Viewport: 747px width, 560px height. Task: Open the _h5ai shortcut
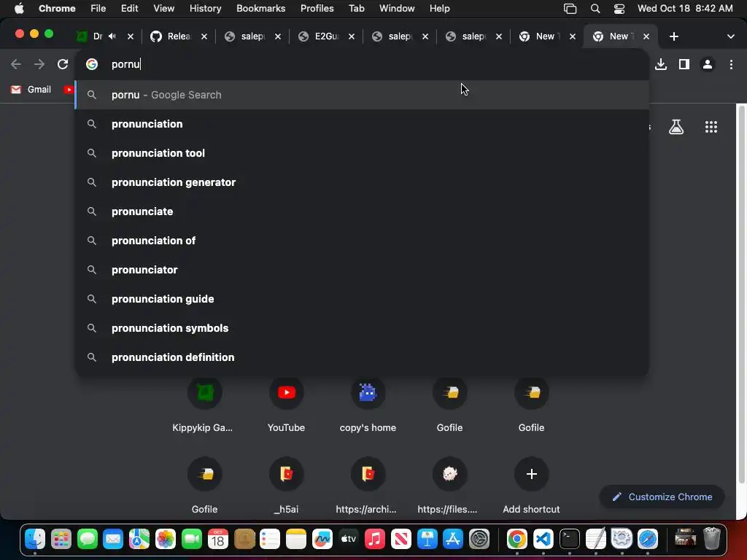pyautogui.click(x=286, y=486)
